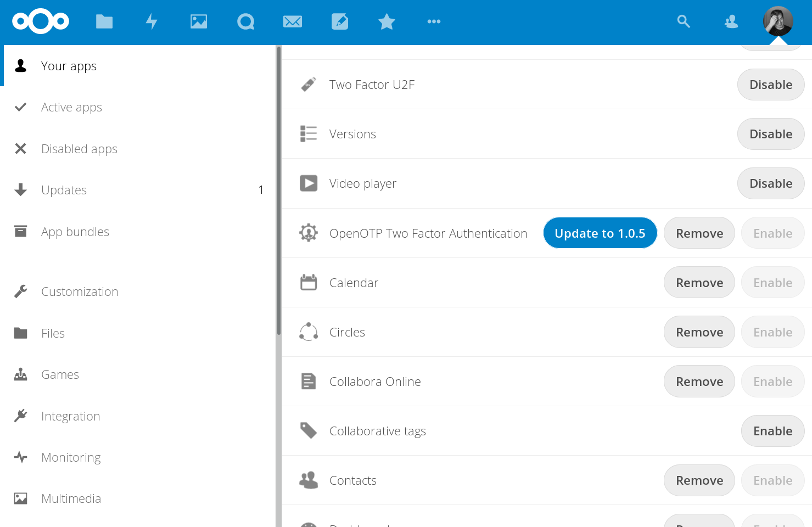The height and width of the screenshot is (527, 812).
Task: Select the Collaborative tags app name
Action: click(378, 431)
